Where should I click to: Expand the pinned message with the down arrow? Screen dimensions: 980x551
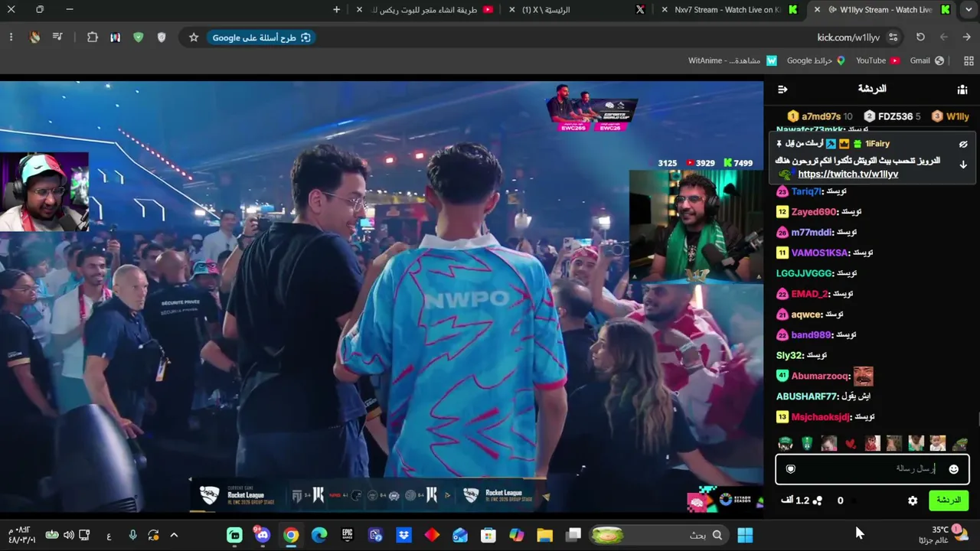pos(963,165)
